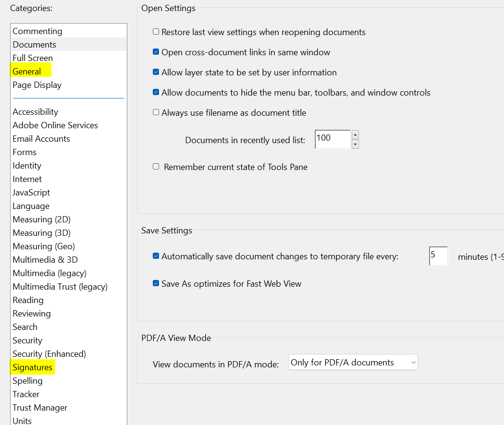Disable automatic saving to temporary file
504x425 pixels.
click(156, 256)
